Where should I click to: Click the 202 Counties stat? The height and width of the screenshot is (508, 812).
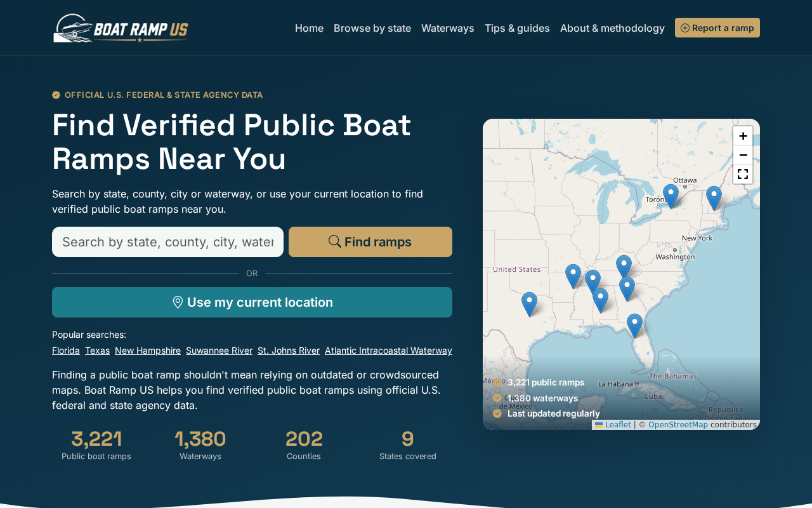pos(304,444)
